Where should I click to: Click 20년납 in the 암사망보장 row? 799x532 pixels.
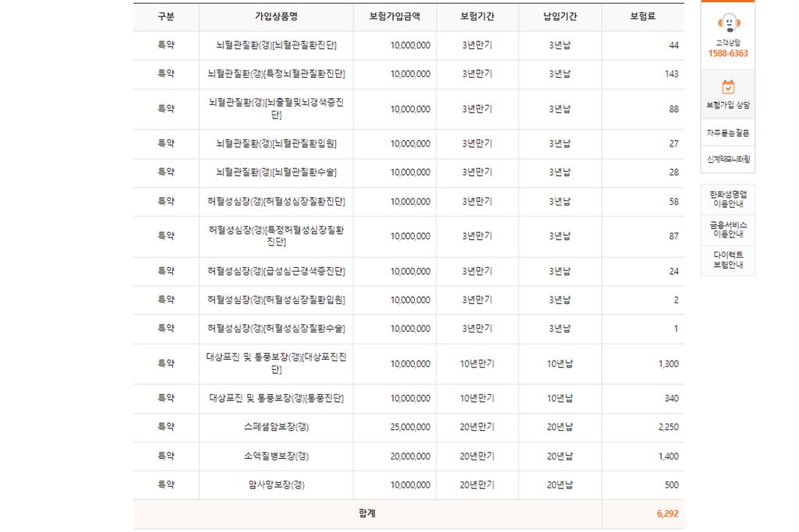560,484
